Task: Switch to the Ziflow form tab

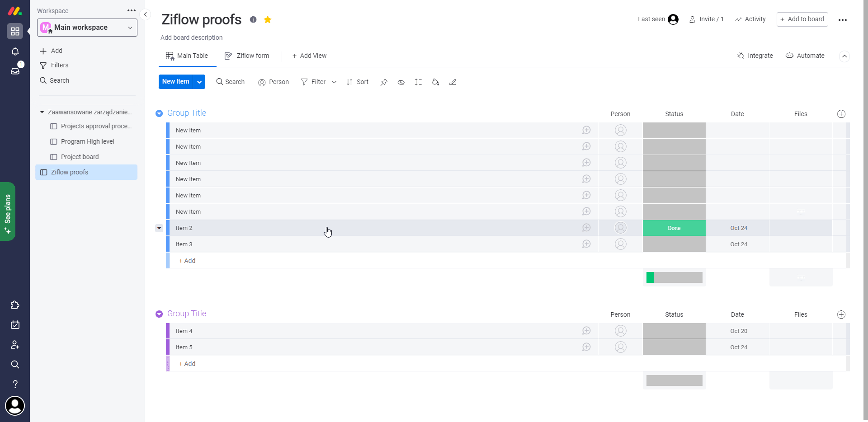Action: tap(247, 56)
